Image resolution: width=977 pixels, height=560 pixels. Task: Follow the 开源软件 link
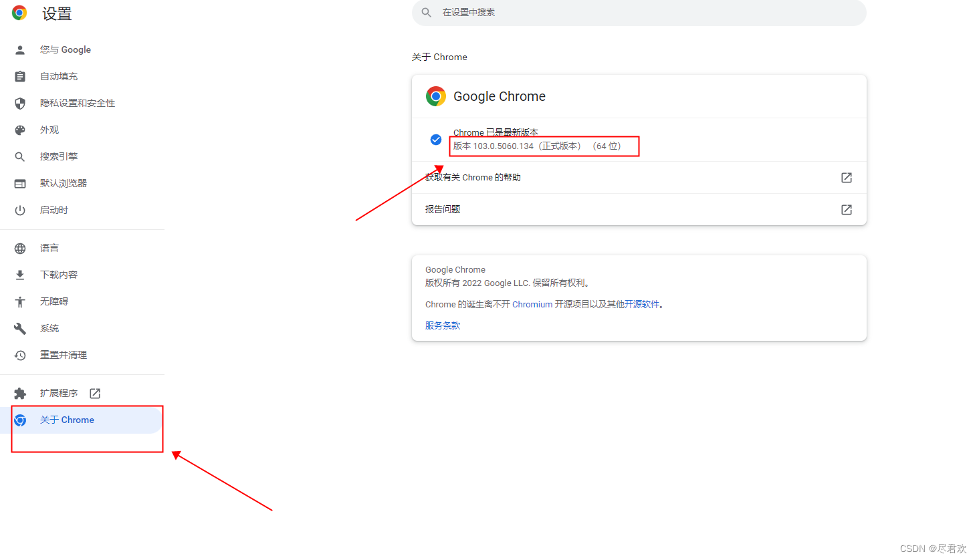pos(642,305)
